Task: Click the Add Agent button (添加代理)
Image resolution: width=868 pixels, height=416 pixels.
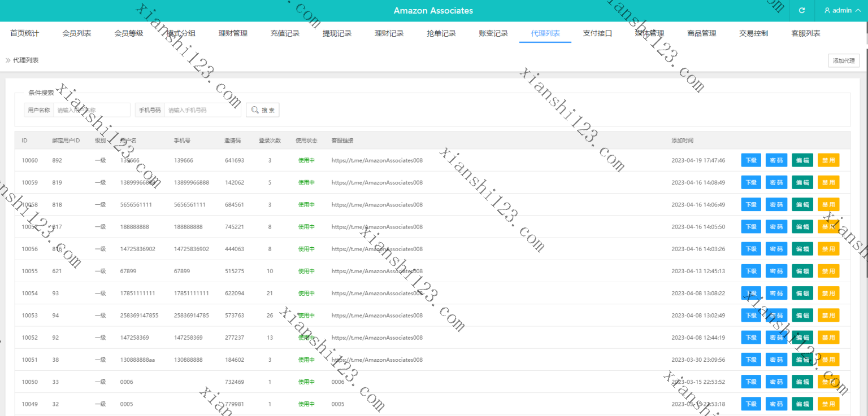Action: click(844, 61)
